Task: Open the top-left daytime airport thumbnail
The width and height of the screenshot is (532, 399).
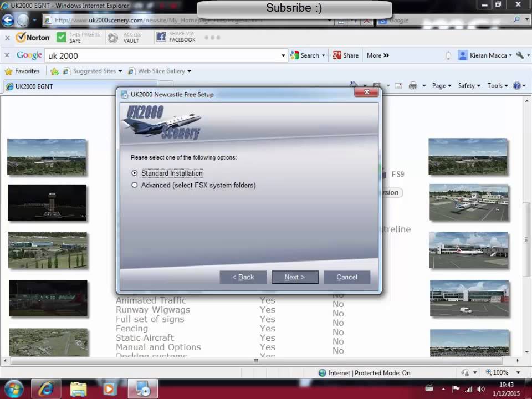Action: coord(47,157)
